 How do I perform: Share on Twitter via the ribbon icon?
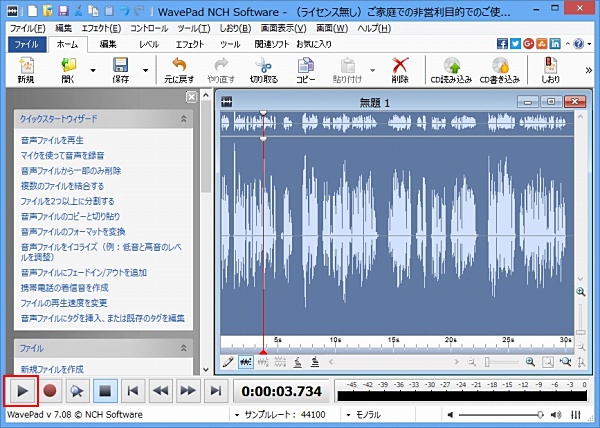515,44
